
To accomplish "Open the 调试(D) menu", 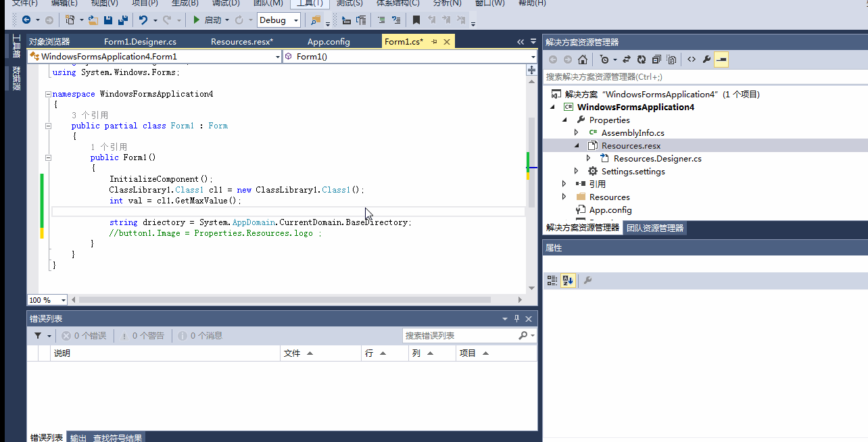I will point(226,4).
